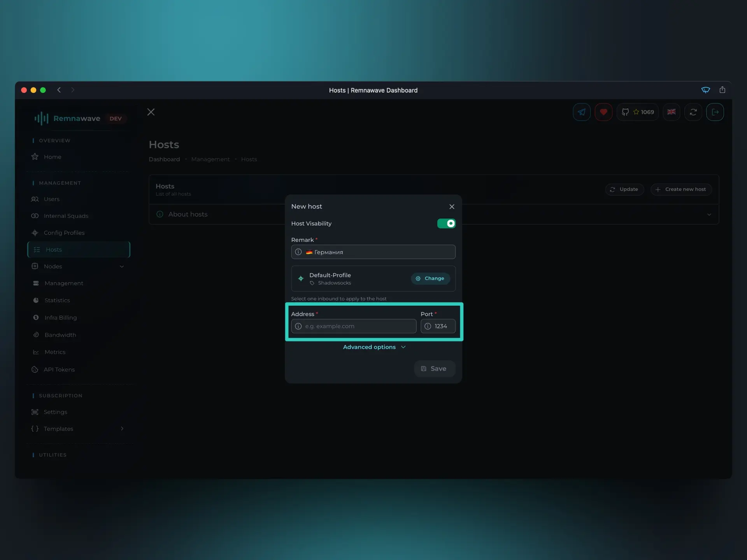Expand the About hosts panel chevron
This screenshot has height=560, width=747.
coord(709,214)
